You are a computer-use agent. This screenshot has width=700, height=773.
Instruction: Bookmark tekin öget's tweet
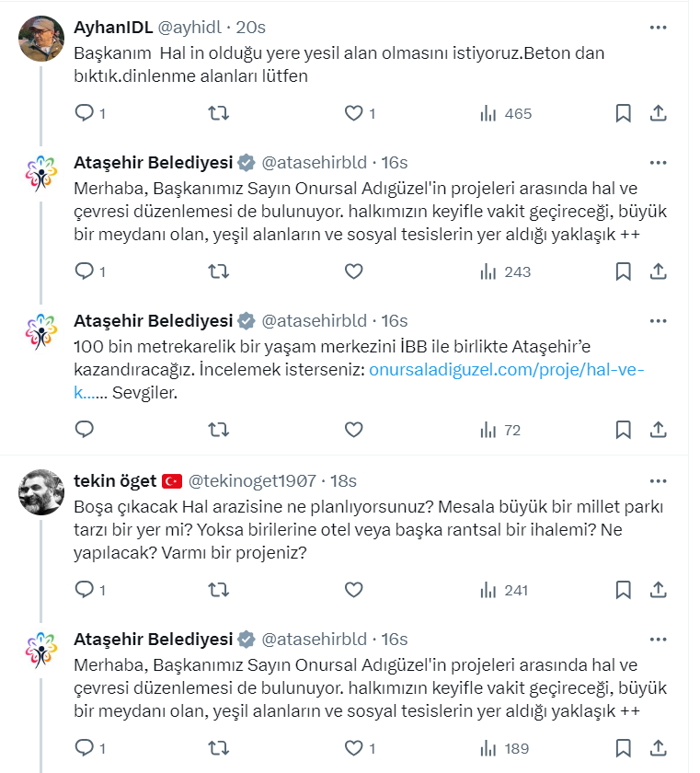(623, 590)
